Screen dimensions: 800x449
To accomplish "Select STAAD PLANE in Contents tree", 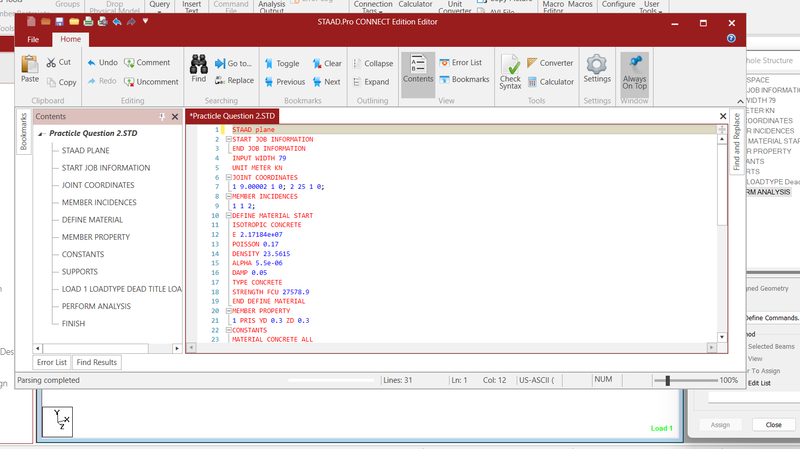I will 85,151.
